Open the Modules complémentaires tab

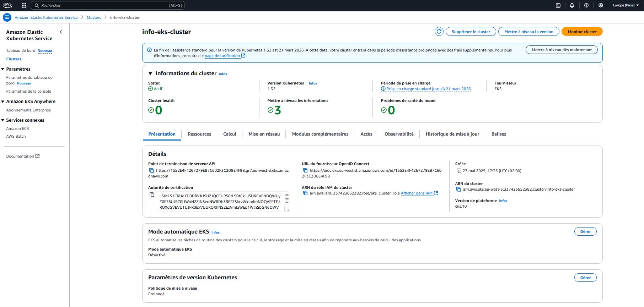coord(320,134)
